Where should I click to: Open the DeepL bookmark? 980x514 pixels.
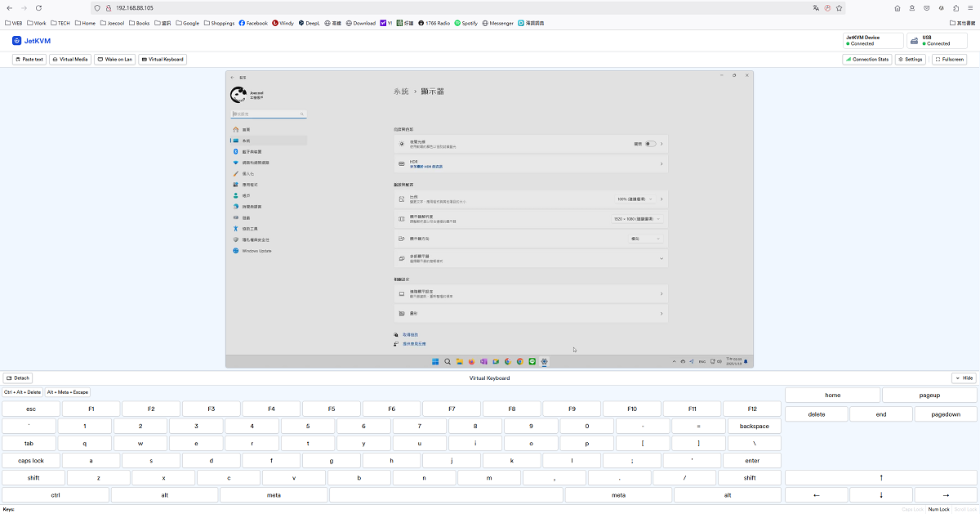point(310,23)
